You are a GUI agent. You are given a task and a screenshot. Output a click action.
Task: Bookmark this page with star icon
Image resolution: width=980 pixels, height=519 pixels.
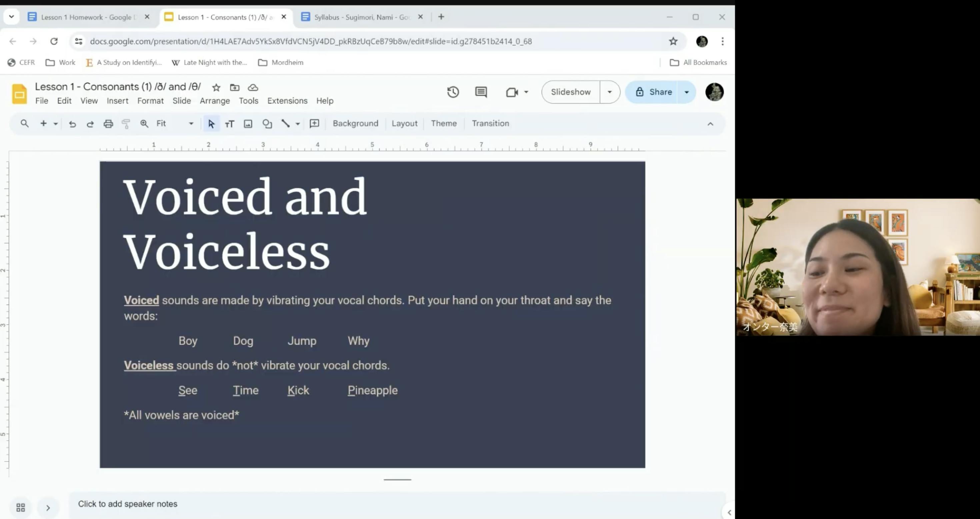click(x=673, y=41)
